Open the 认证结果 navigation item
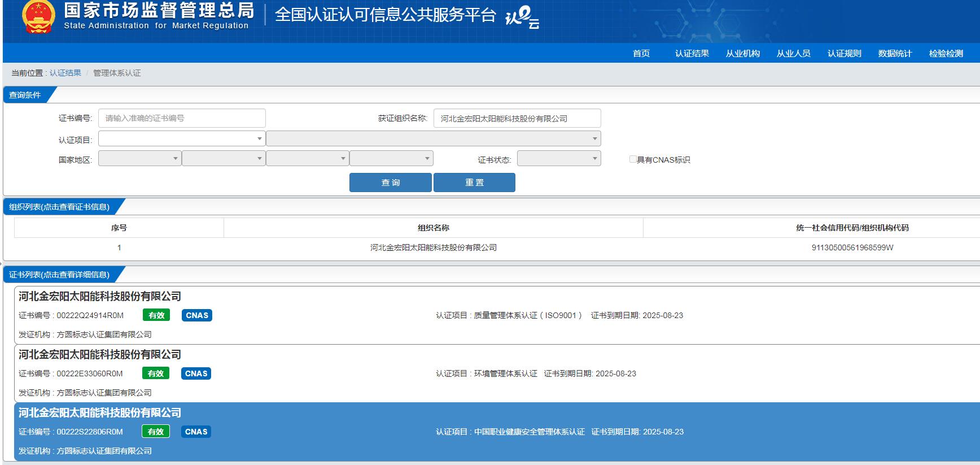The image size is (980, 465). point(692,53)
